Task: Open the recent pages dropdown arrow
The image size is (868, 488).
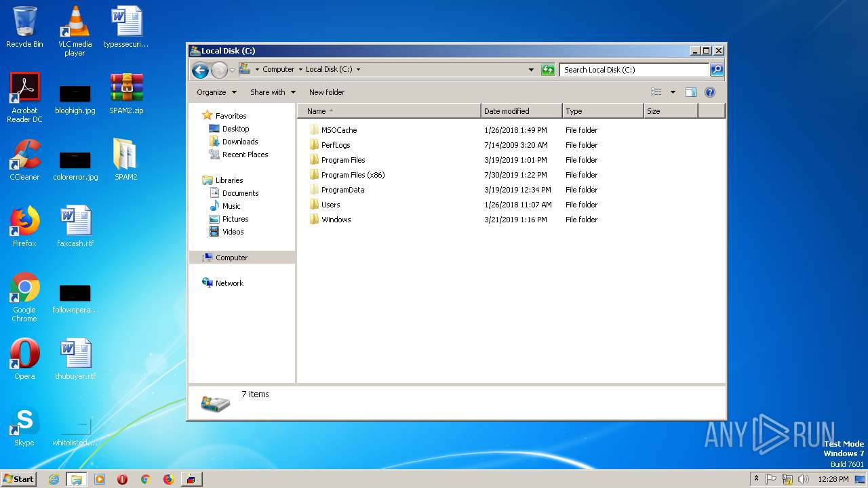Action: 232,70
